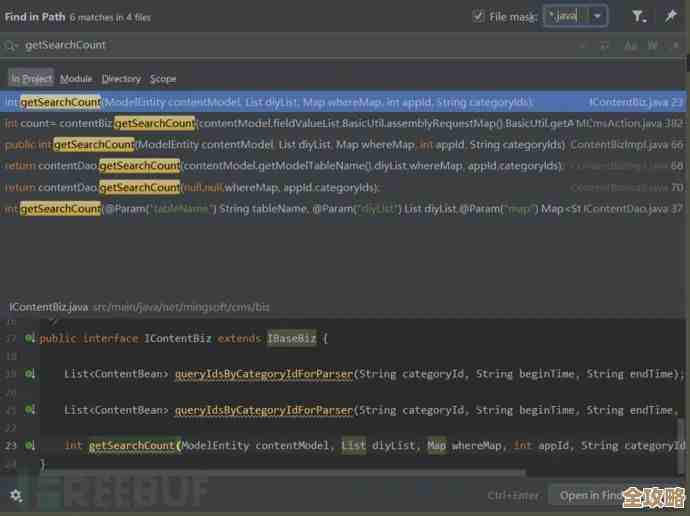Viewport: 690px width, 516px height.
Task: Open the settings gear at bottom left
Action: coord(15,495)
